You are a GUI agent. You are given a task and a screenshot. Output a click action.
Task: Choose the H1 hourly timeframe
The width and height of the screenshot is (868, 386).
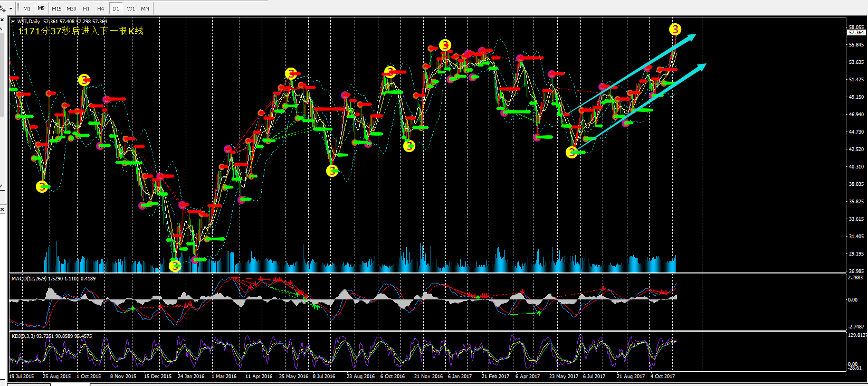click(x=86, y=8)
